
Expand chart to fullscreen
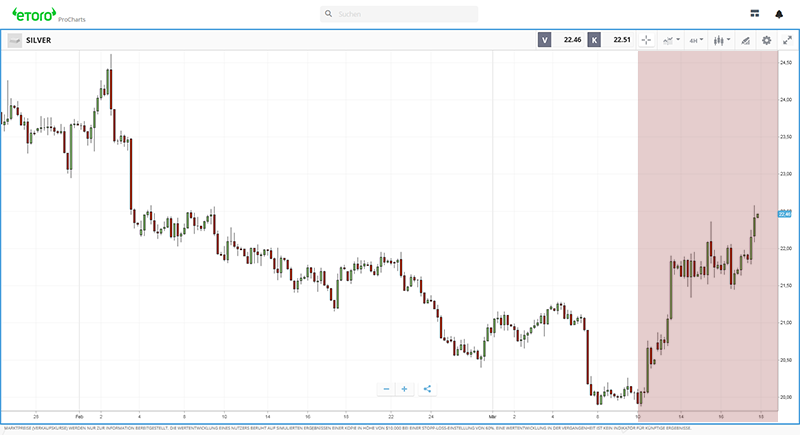[x=787, y=40]
